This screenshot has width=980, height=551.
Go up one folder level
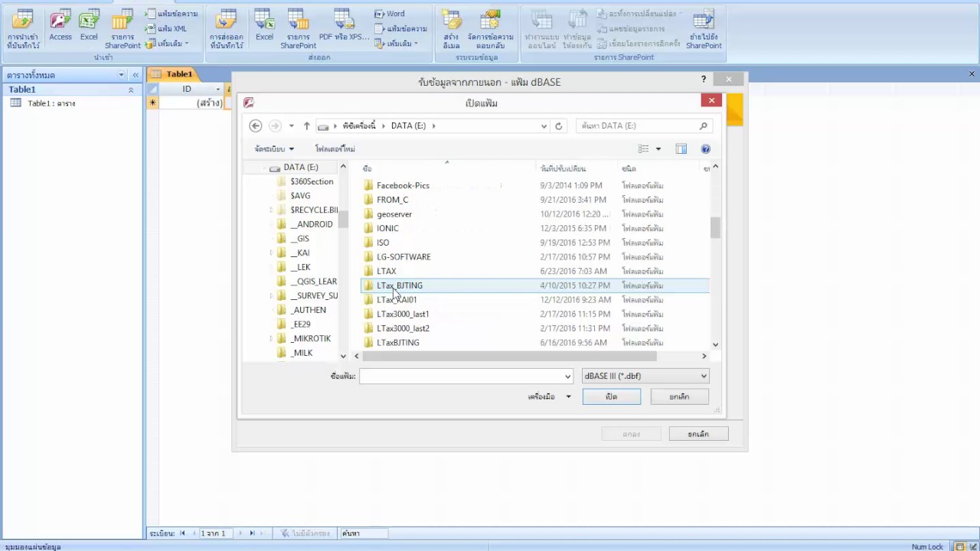(306, 126)
